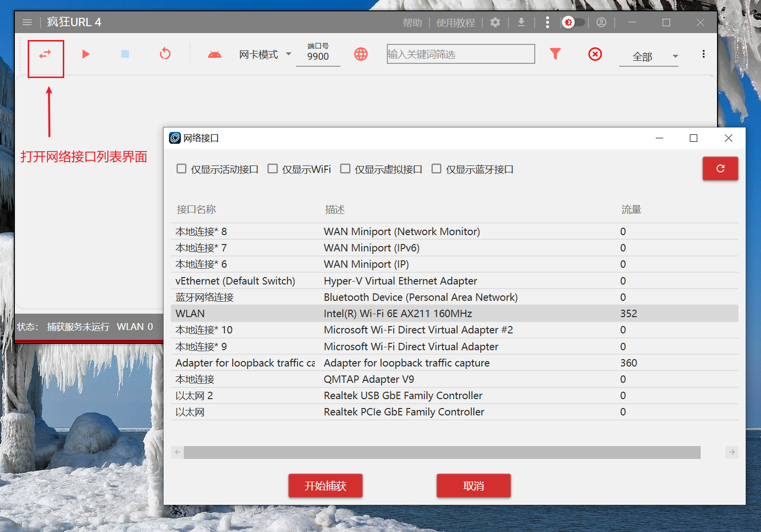Refresh the network interface list
761x532 pixels.
click(720, 168)
